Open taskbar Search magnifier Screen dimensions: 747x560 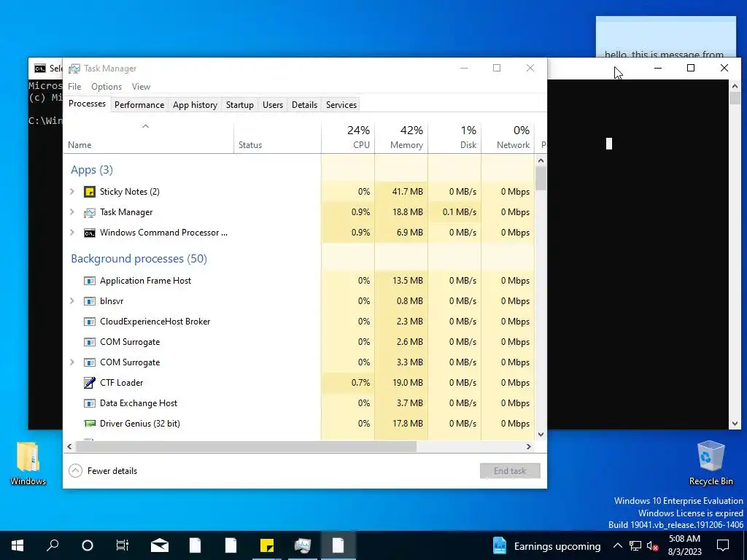[x=53, y=545]
